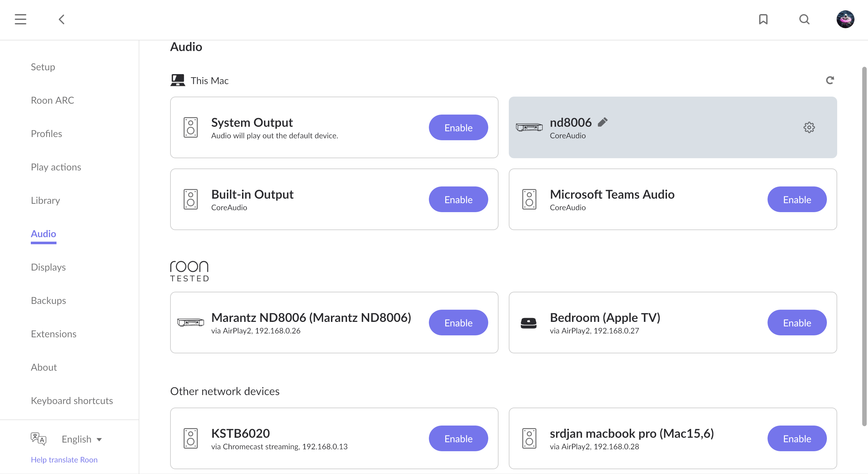Enable Marantz ND8006 via AirPlay2
This screenshot has width=868, height=474.
click(458, 323)
